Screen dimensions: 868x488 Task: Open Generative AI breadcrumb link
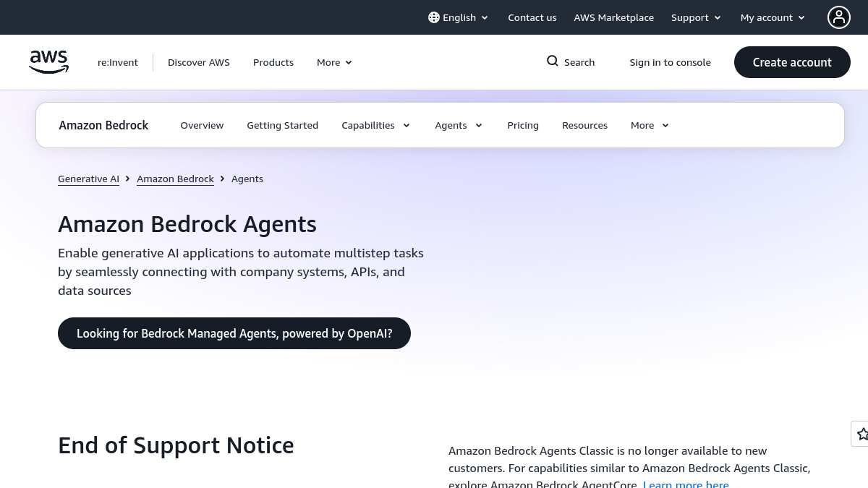[88, 179]
